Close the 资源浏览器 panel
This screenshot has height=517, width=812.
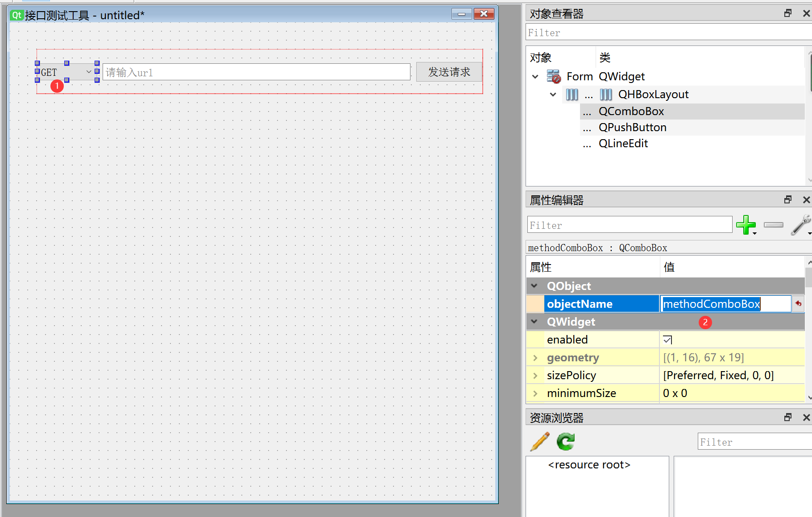click(x=806, y=417)
